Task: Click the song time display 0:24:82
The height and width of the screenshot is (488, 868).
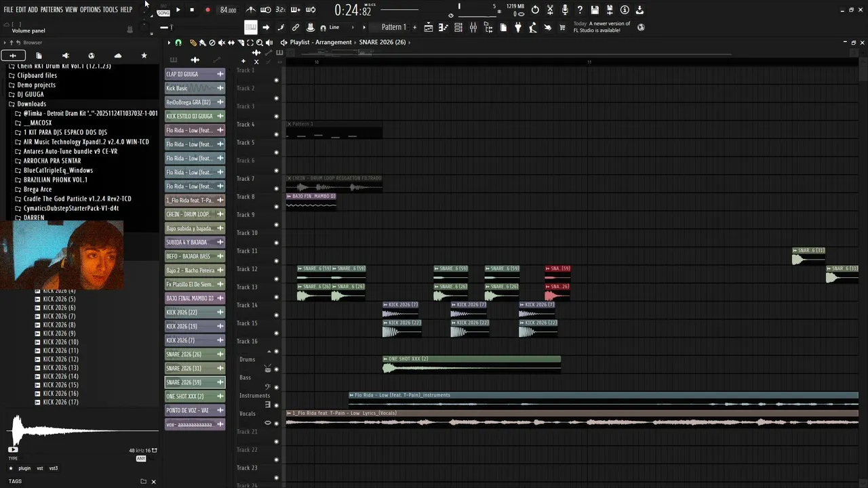Action: [353, 10]
